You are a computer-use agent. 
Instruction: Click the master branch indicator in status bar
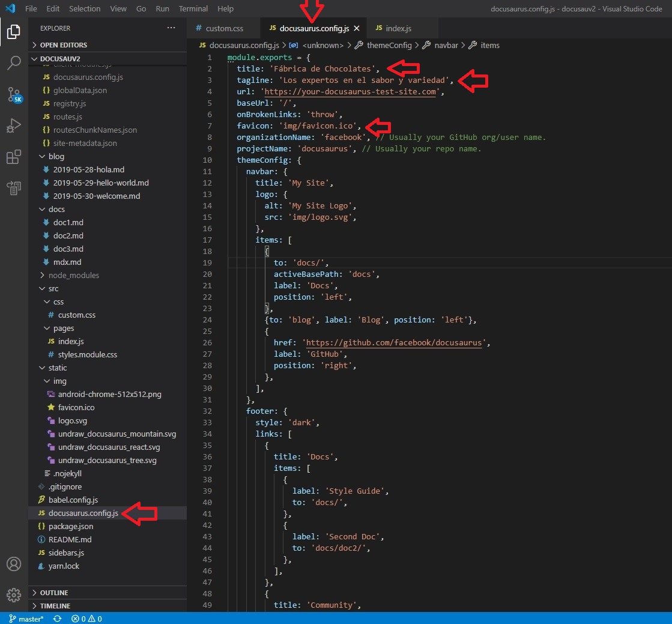pyautogui.click(x=26, y=619)
